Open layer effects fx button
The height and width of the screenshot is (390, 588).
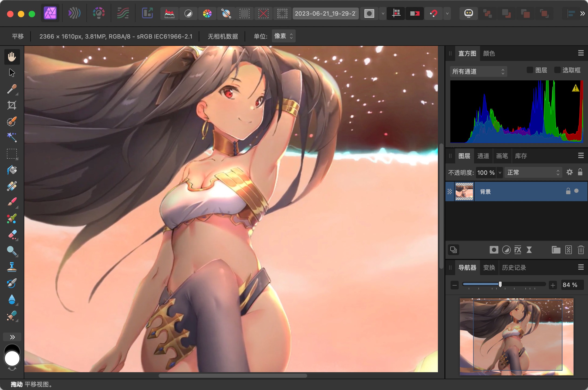pyautogui.click(x=518, y=250)
